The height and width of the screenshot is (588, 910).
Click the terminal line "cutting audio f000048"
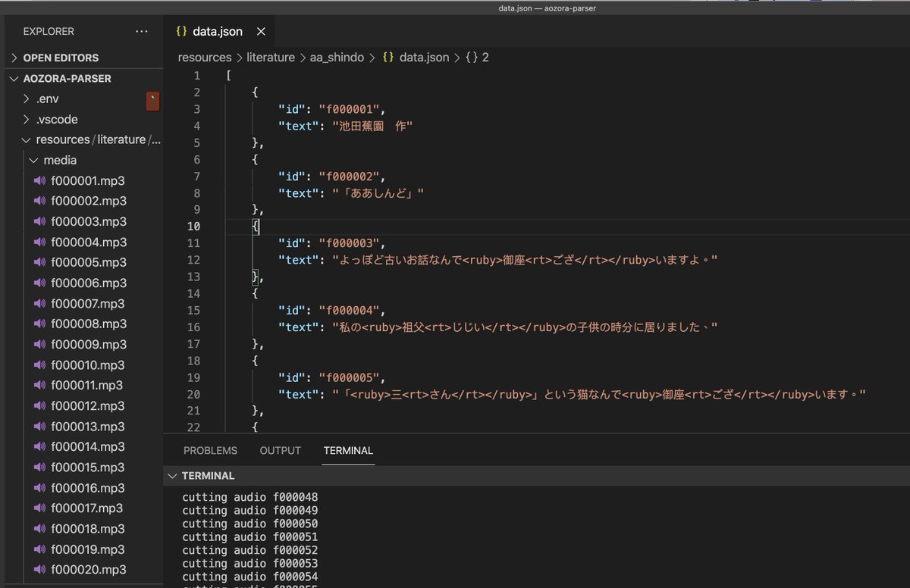250,497
